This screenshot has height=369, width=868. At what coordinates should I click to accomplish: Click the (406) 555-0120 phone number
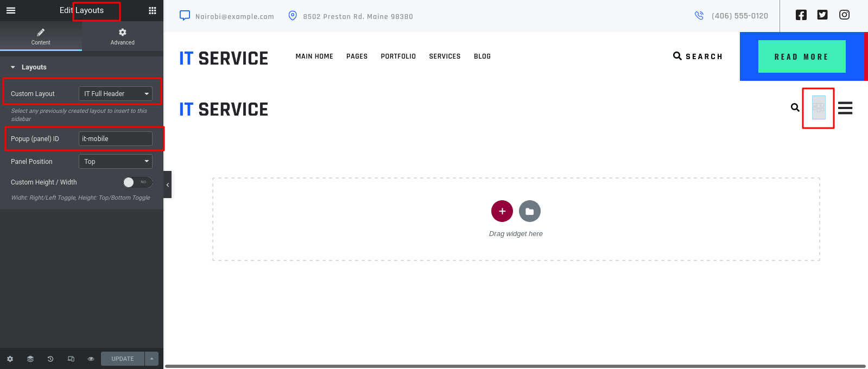pos(740,16)
